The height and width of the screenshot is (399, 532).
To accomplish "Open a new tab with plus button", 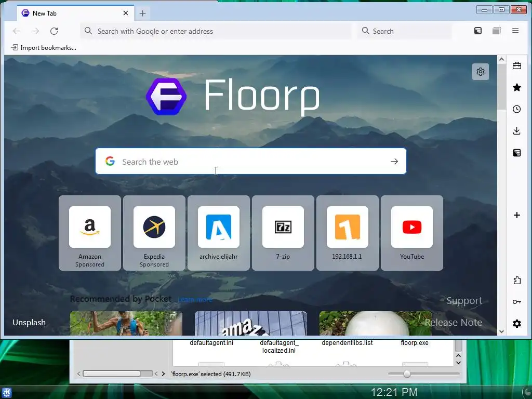I will point(142,13).
